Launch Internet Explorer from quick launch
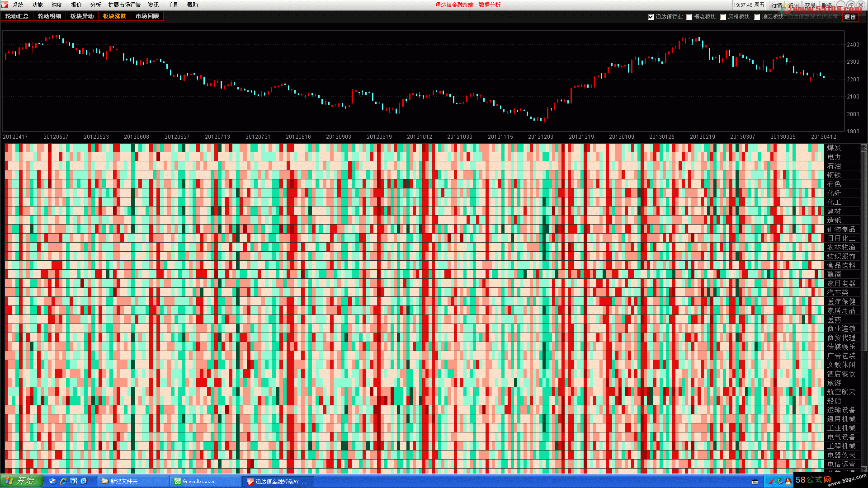Image resolution: width=868 pixels, height=488 pixels. 63,481
